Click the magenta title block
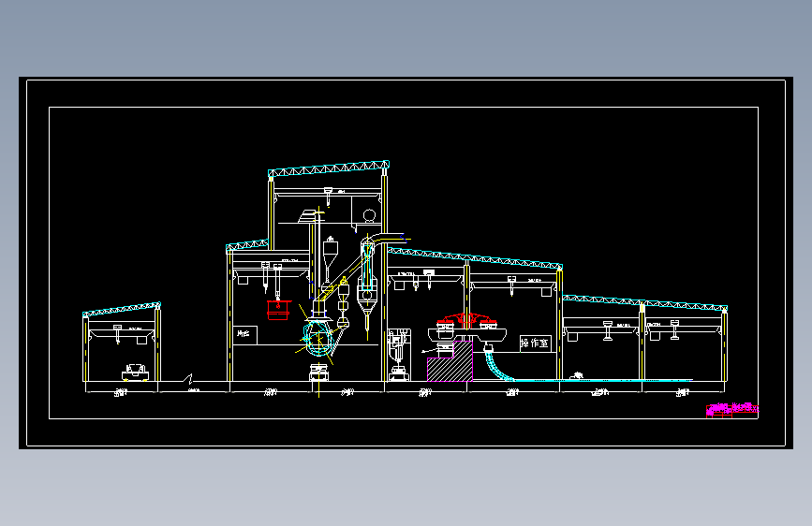The width and height of the screenshot is (812, 526). [732, 410]
